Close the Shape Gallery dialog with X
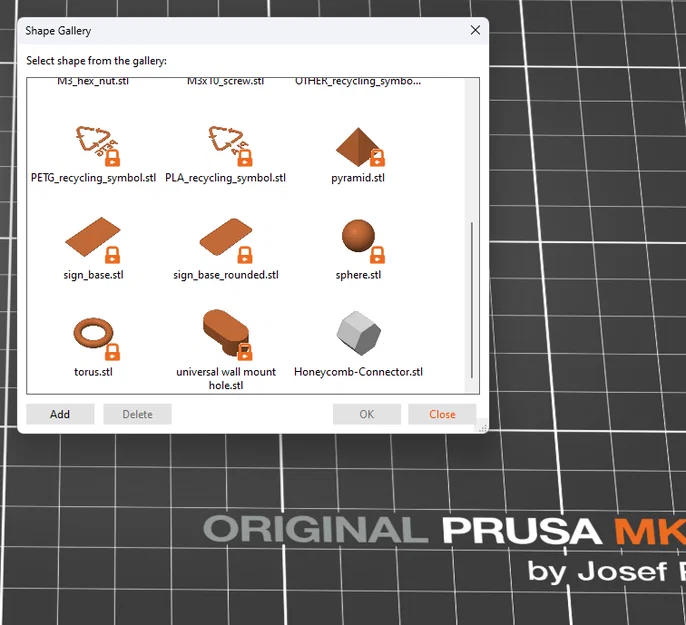Viewport: 686px width, 625px height. pyautogui.click(x=475, y=30)
